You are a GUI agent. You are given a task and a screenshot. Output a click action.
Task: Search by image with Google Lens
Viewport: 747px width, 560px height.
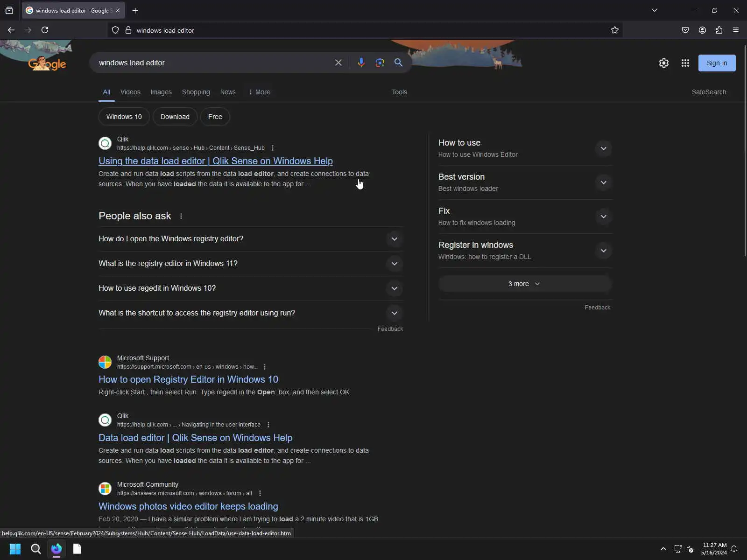[x=380, y=63]
